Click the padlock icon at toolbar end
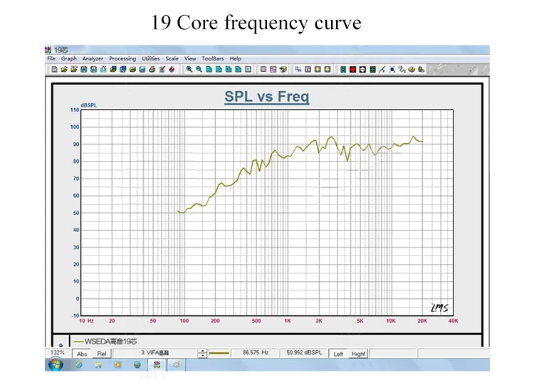534x392 pixels. [x=422, y=70]
